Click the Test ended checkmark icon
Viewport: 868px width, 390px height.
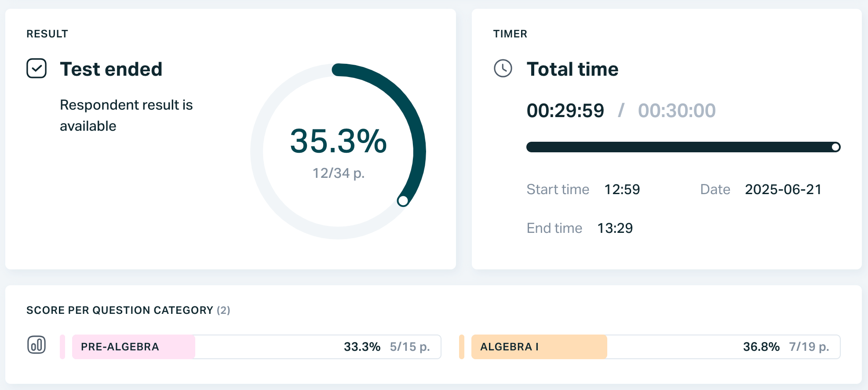point(36,69)
